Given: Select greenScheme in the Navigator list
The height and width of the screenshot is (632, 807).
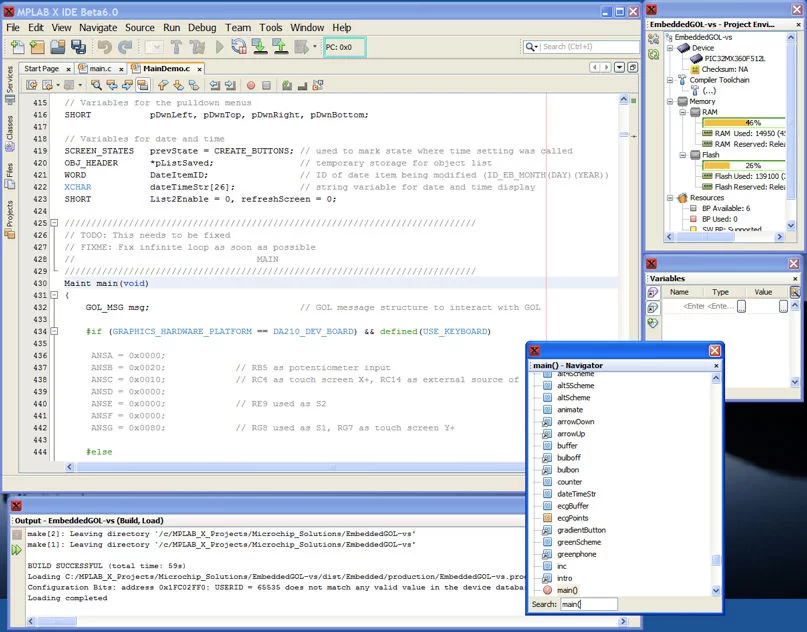Looking at the screenshot, I should click(x=578, y=542).
